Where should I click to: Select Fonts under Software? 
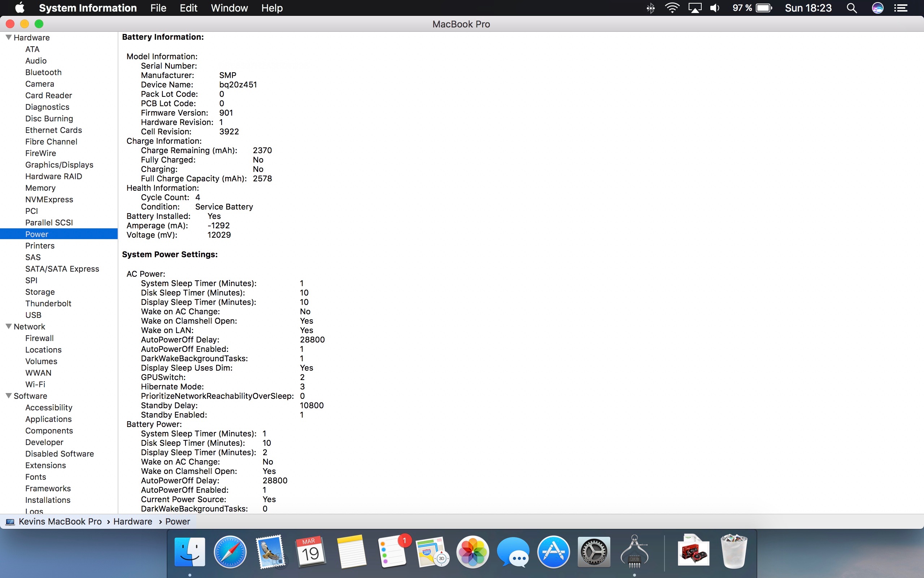[35, 477]
